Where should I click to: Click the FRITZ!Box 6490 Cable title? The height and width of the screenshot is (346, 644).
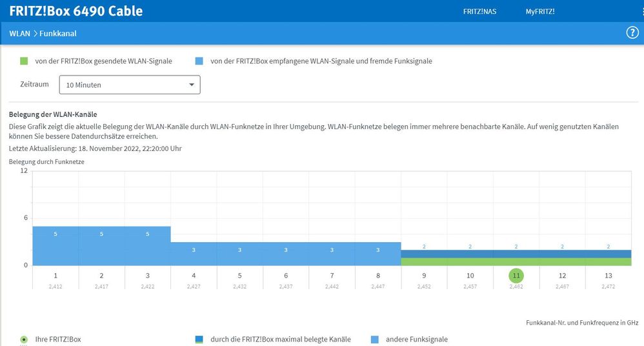(x=76, y=11)
